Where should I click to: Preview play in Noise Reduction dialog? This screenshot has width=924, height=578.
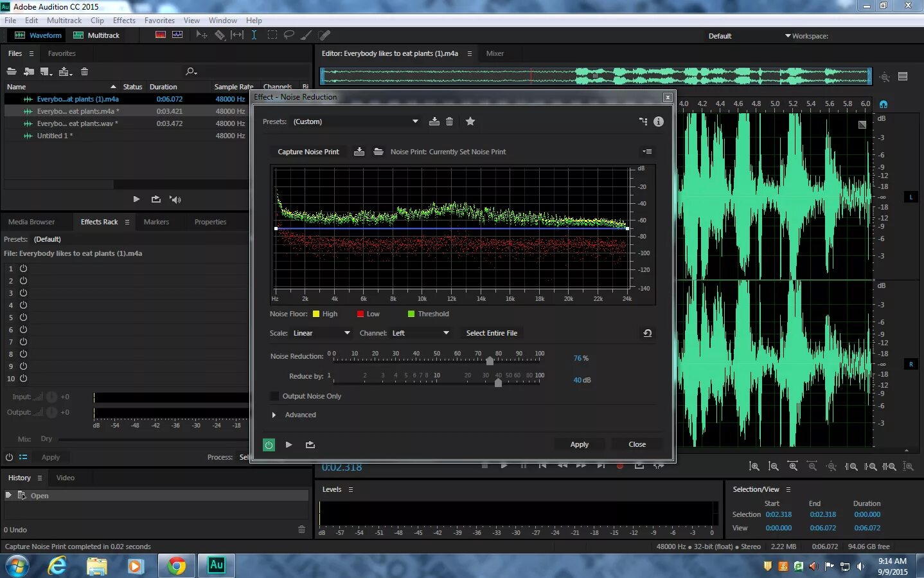[x=289, y=444]
